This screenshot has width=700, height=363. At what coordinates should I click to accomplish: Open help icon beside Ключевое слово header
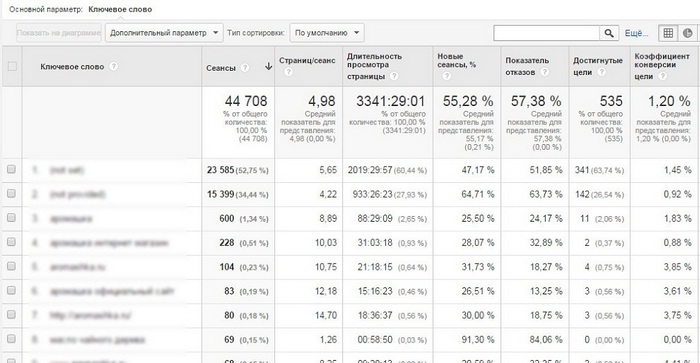click(x=114, y=67)
